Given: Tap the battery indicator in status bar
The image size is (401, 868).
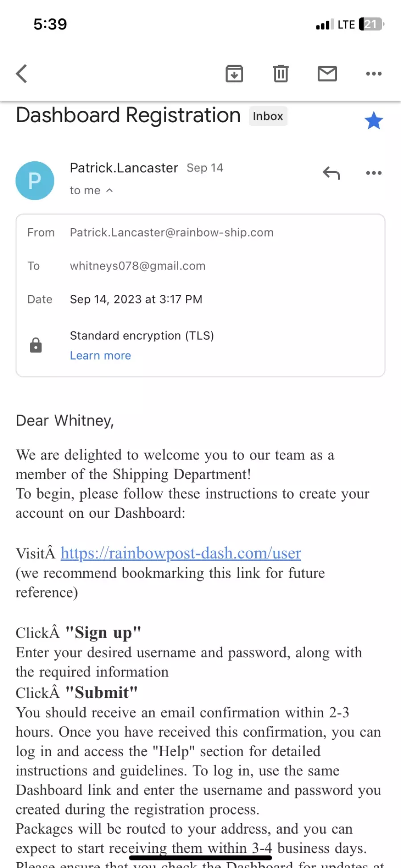Looking at the screenshot, I should pos(372,24).
